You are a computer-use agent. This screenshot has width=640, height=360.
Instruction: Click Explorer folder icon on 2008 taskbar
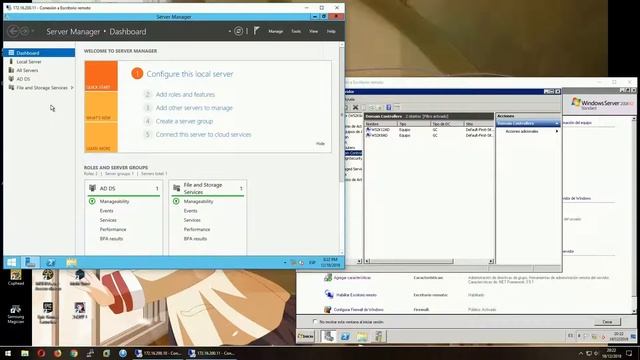point(362,336)
